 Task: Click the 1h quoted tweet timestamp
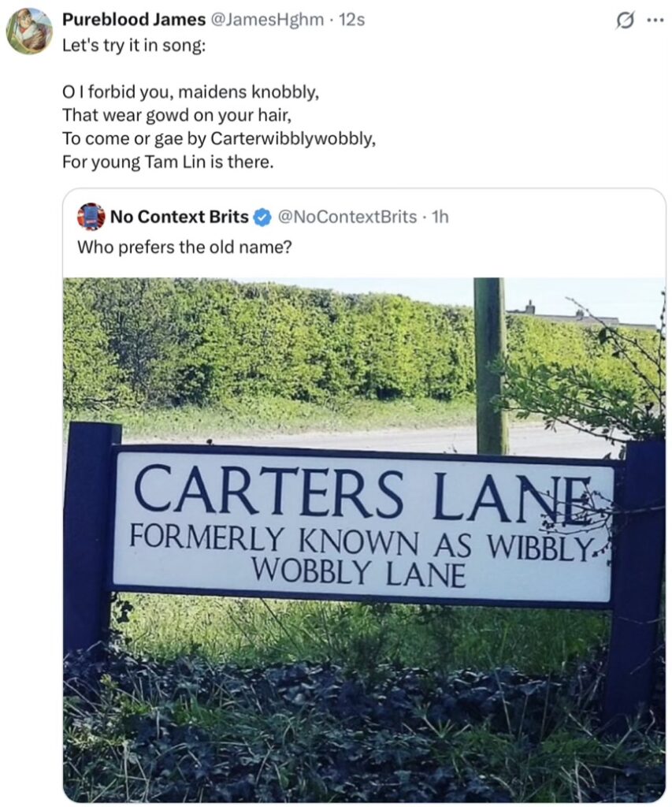click(440, 217)
